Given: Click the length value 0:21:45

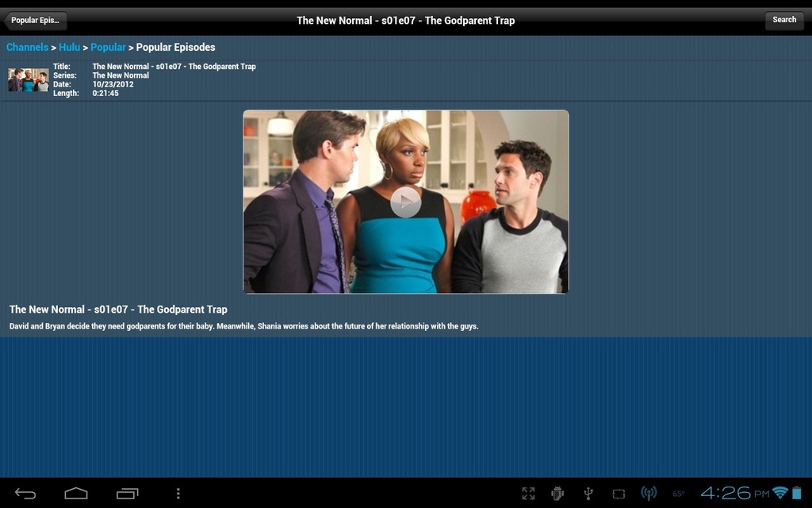Looking at the screenshot, I should click(x=105, y=94).
